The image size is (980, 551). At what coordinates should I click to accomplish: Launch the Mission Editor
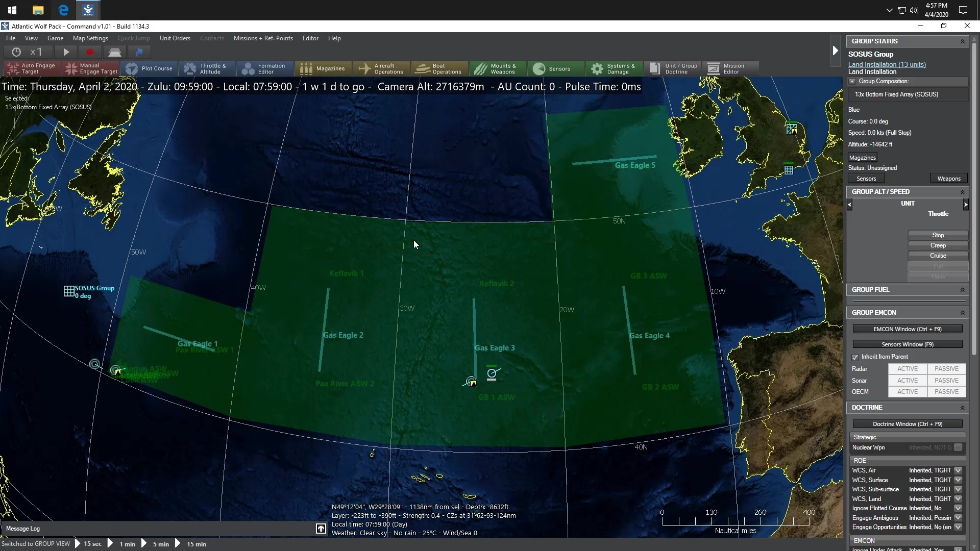(x=731, y=68)
